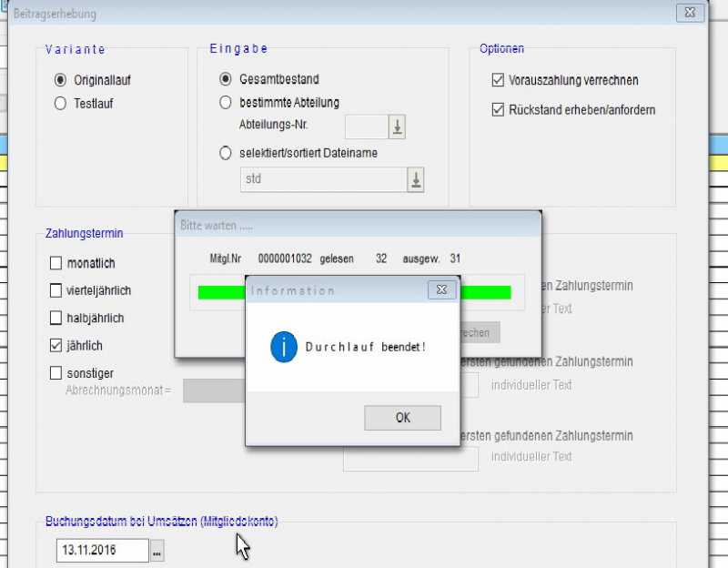Close the Beitragserhebung window
This screenshot has width=728, height=568.
pyautogui.click(x=690, y=14)
